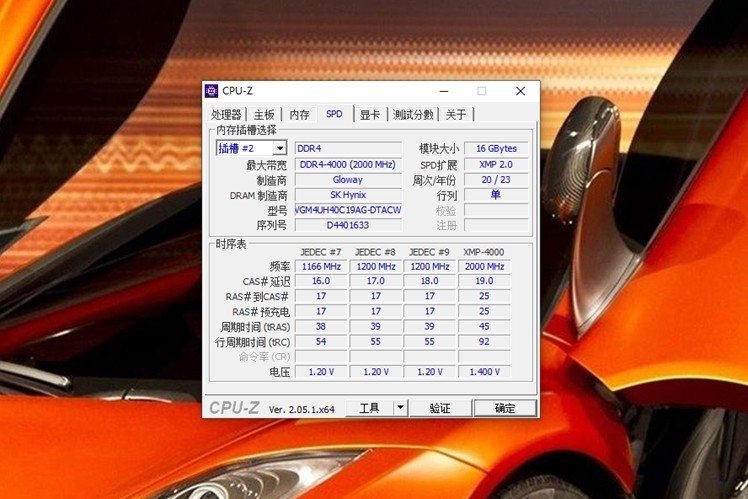Click the SK Hynix DRAM manufacturer value
The image size is (748, 499).
pyautogui.click(x=348, y=195)
